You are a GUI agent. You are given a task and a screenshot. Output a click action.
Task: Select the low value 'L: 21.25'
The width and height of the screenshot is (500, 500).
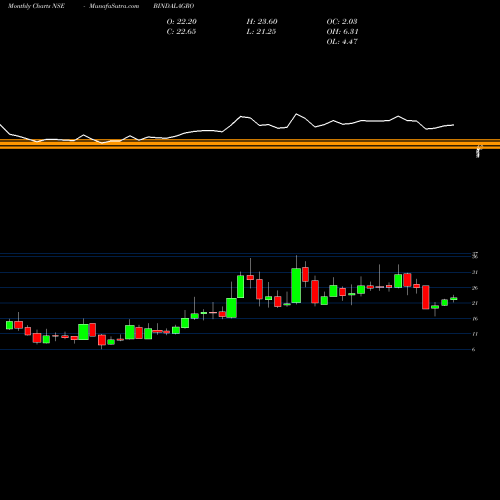tap(261, 32)
